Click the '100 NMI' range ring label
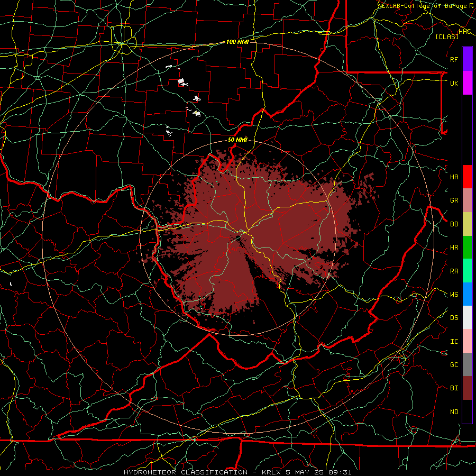 tap(237, 42)
